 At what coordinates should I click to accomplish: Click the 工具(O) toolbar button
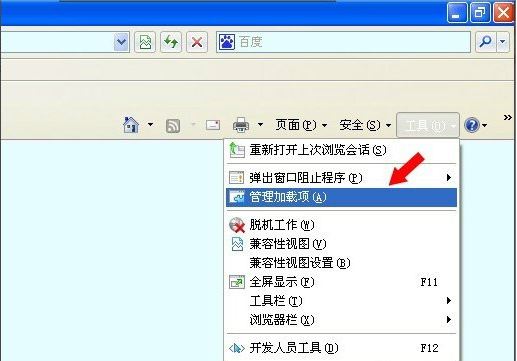click(x=428, y=125)
